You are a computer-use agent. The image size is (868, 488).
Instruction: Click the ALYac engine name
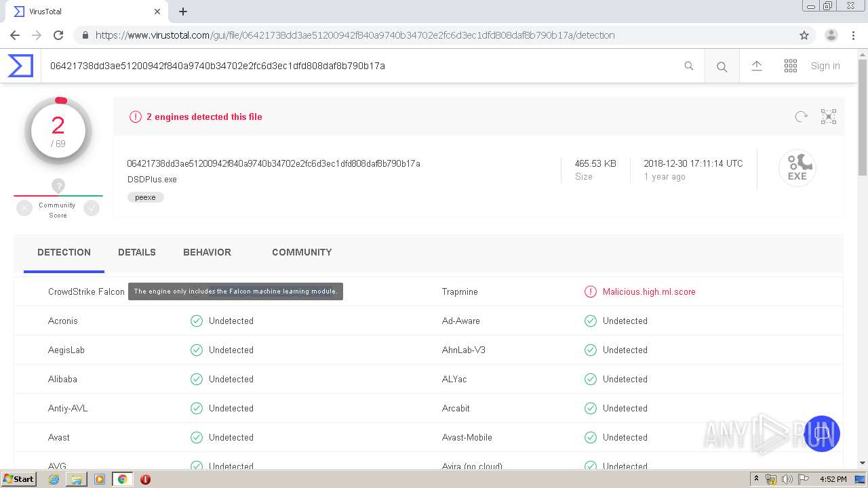[x=454, y=379]
